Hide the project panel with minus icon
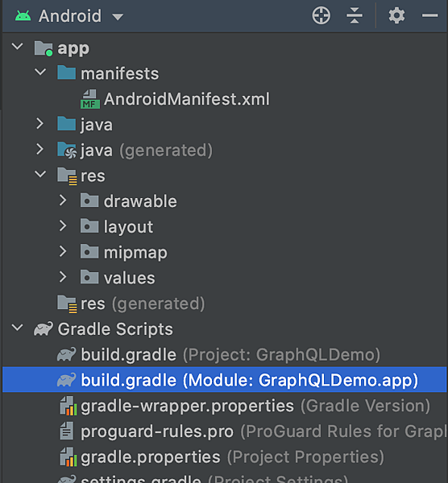The image size is (448, 483). 429,15
